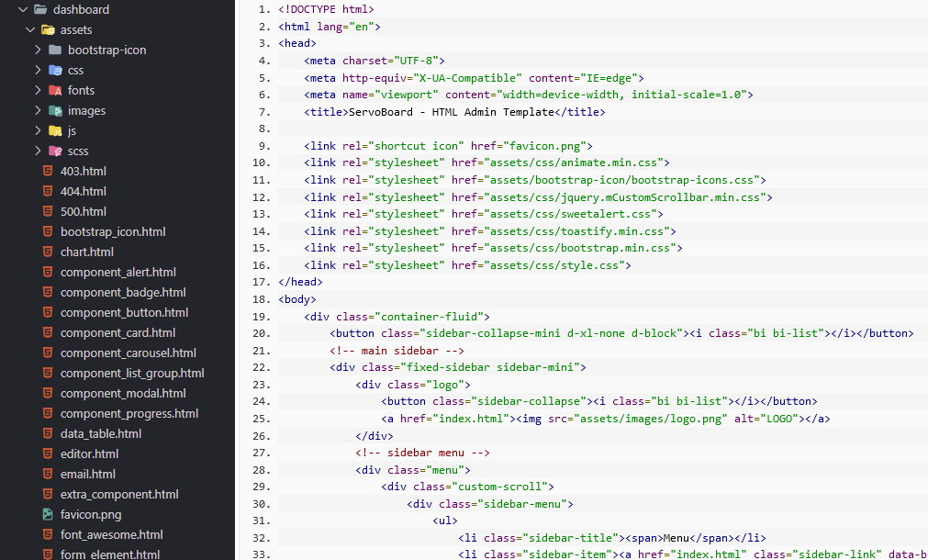
Task: Click the ServoBoard title text on line 7
Action: (452, 112)
